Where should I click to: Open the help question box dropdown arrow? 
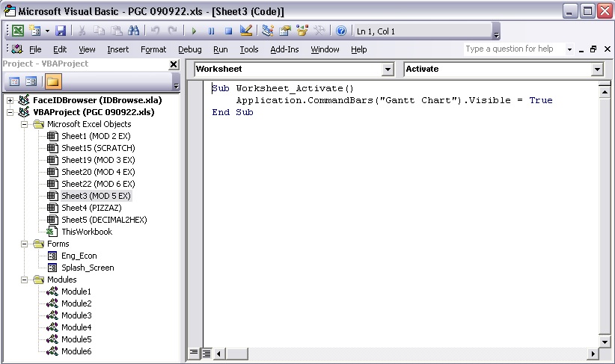pyautogui.click(x=569, y=49)
